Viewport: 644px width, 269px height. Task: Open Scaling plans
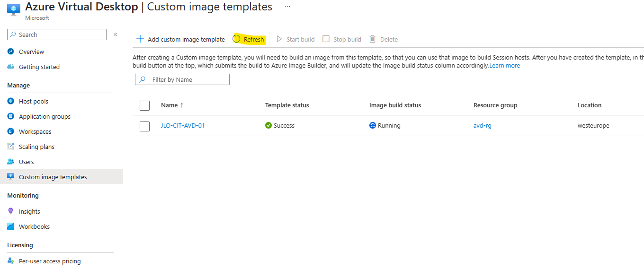36,147
